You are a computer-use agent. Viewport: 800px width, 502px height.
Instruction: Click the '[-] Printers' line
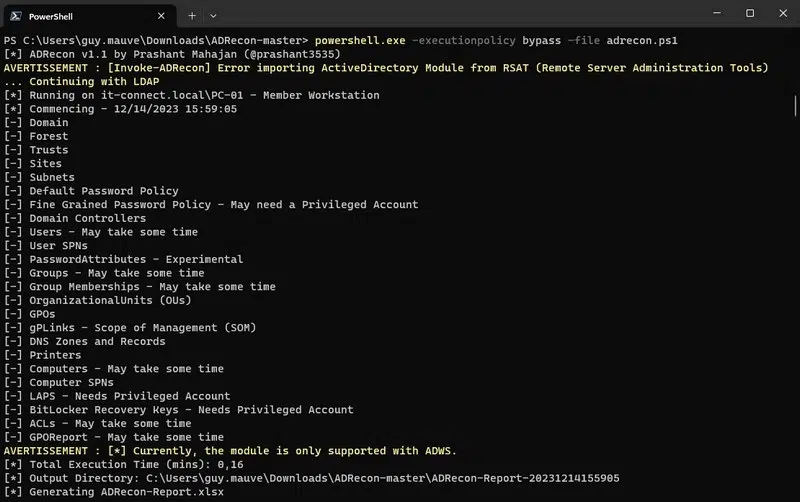pos(42,355)
